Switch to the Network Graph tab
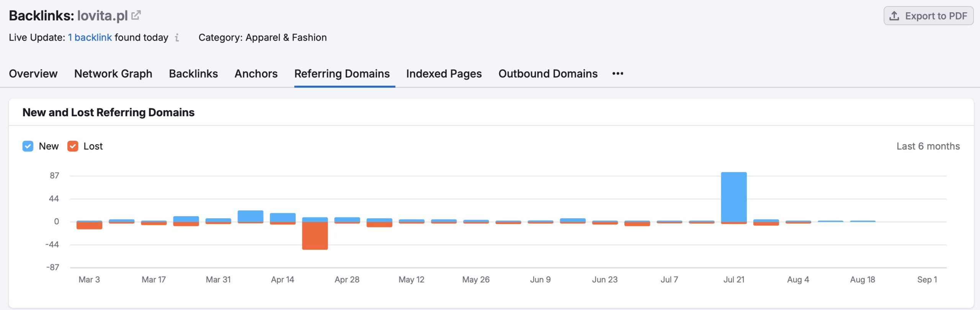980x310 pixels. 113,73
